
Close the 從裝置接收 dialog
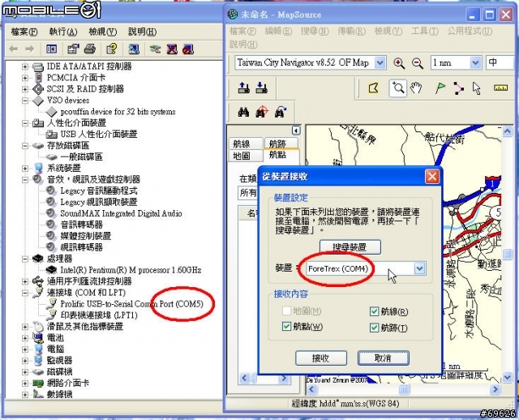tap(432, 177)
